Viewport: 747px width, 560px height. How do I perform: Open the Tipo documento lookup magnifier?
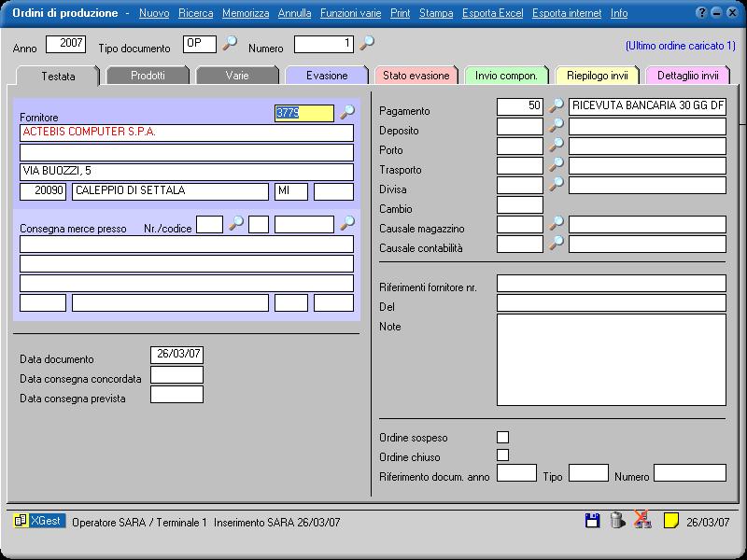230,43
